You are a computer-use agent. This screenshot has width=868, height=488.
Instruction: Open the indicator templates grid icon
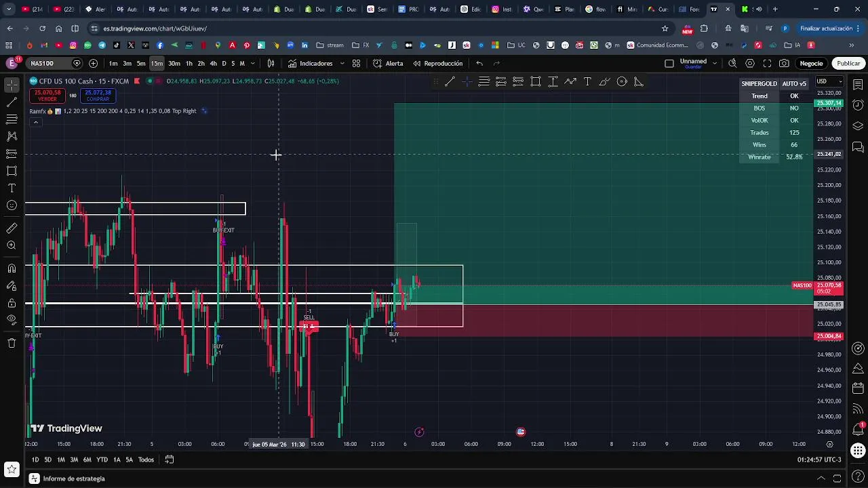[x=356, y=63]
